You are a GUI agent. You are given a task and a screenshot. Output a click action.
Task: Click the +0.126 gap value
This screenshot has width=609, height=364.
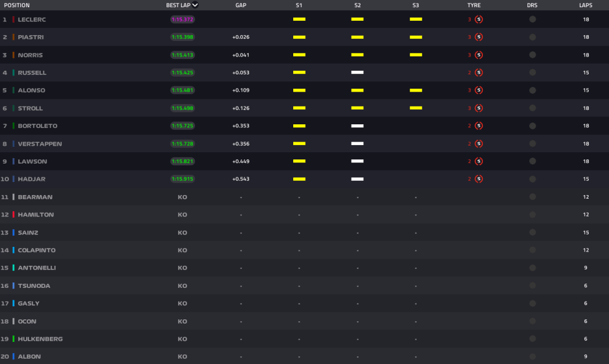tap(241, 108)
